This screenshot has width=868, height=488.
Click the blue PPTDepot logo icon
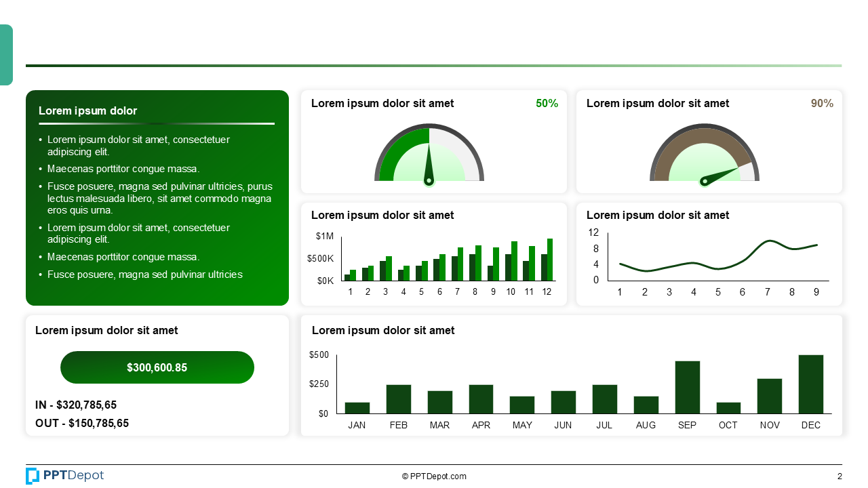33,476
